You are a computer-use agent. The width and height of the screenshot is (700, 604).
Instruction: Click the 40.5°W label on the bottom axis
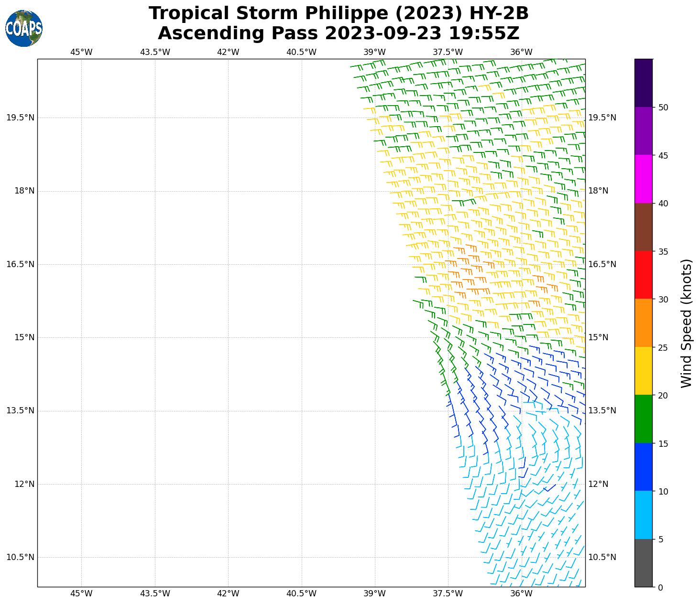tap(301, 593)
